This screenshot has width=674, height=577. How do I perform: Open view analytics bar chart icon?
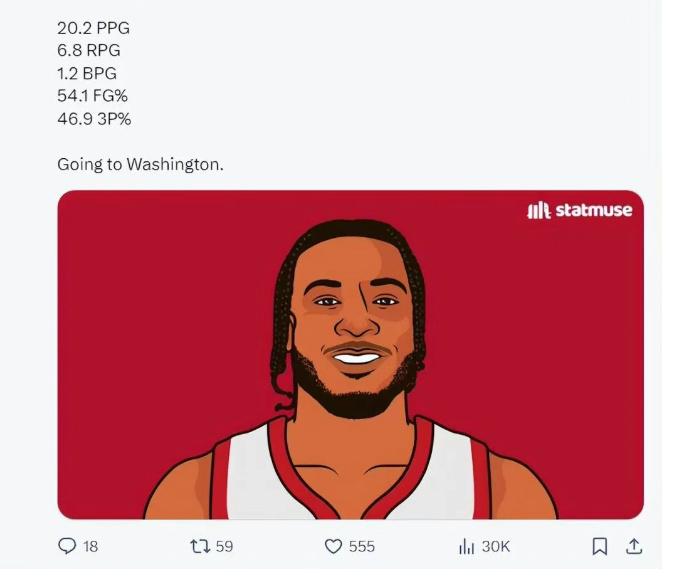pos(465,546)
